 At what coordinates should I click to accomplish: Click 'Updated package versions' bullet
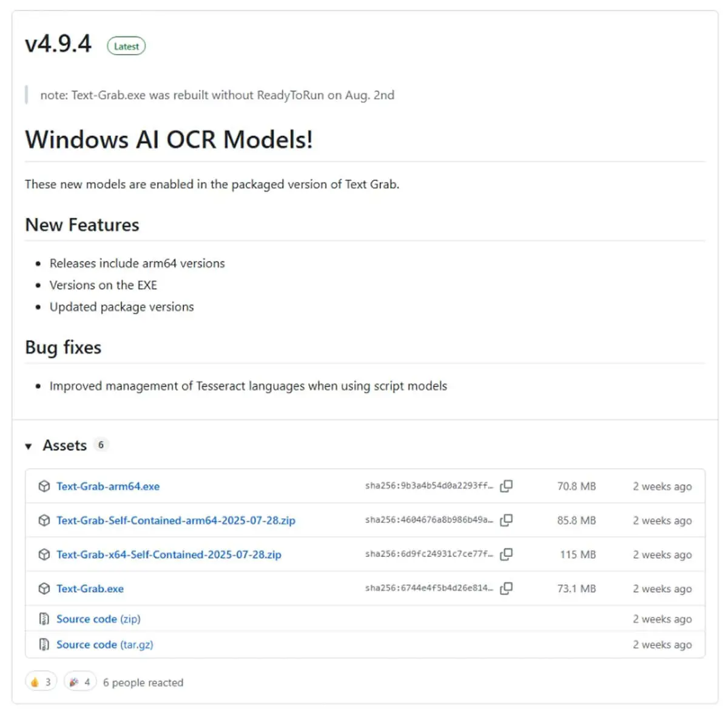tap(121, 307)
